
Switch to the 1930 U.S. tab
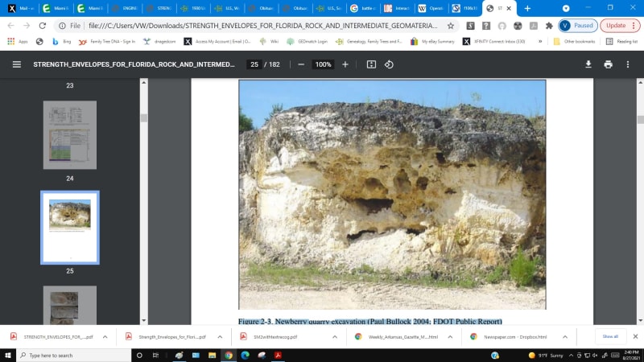click(x=192, y=8)
